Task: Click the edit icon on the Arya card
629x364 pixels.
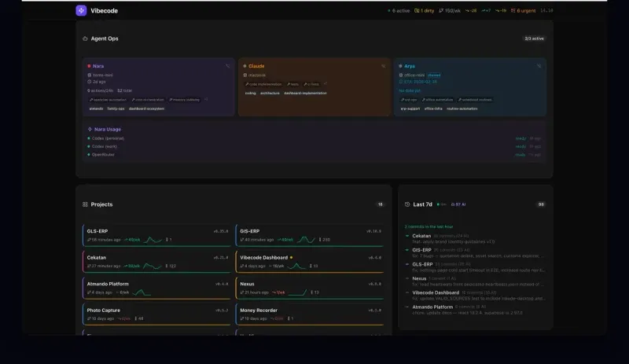Action: (539, 66)
